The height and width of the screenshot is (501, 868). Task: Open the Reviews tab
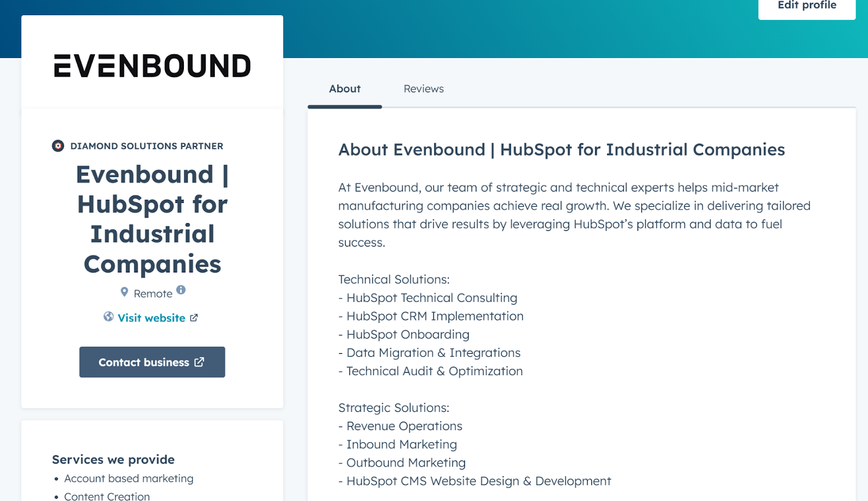tap(424, 89)
